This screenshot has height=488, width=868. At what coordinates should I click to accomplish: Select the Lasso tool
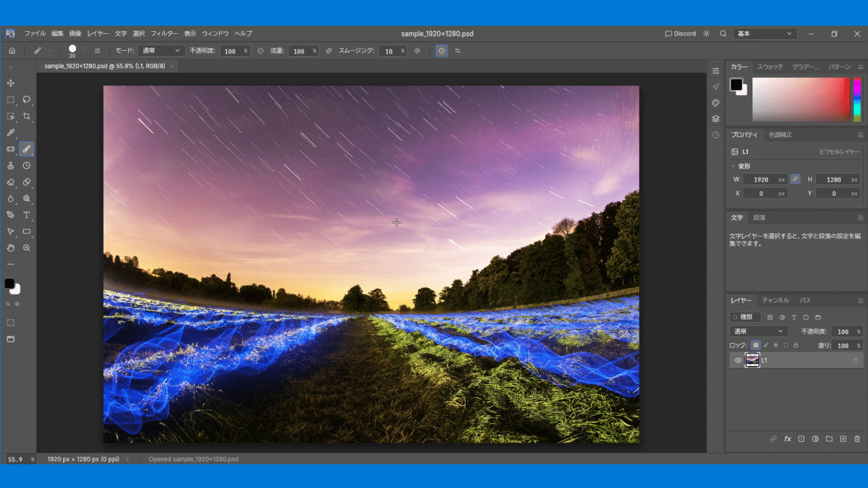point(26,100)
